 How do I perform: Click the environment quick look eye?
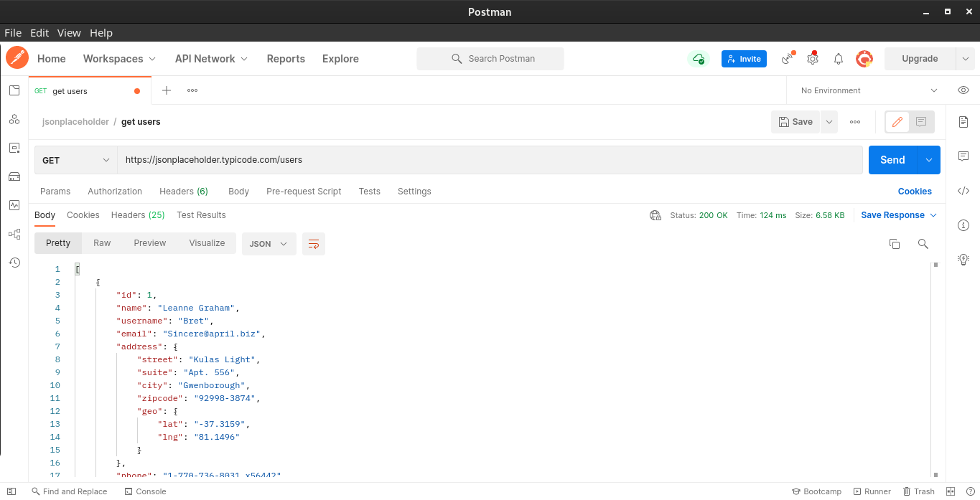(963, 90)
